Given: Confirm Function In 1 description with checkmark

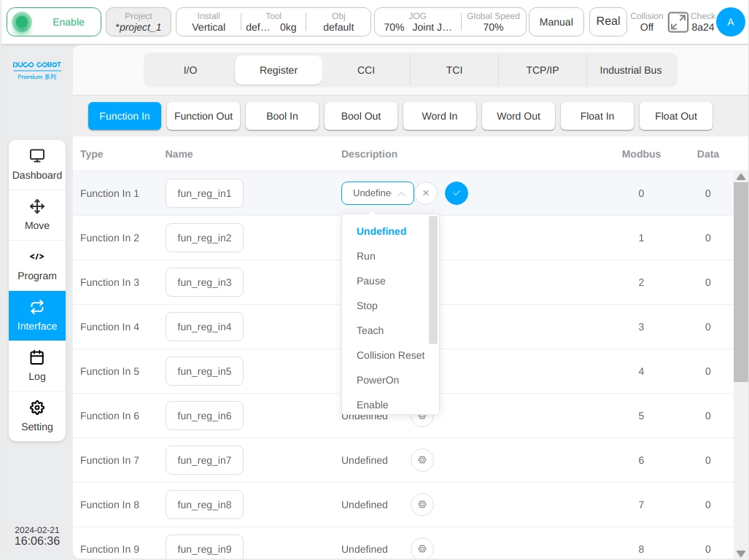Looking at the screenshot, I should point(457,193).
